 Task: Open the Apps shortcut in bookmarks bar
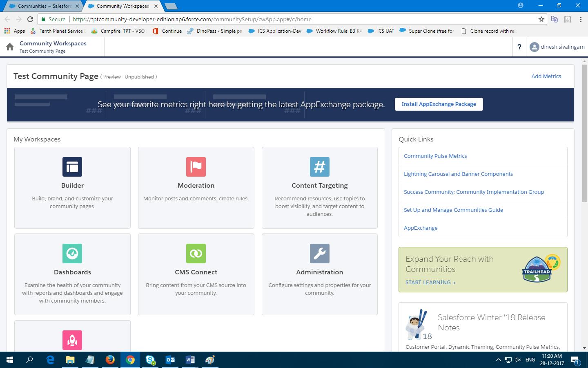pyautogui.click(x=15, y=31)
